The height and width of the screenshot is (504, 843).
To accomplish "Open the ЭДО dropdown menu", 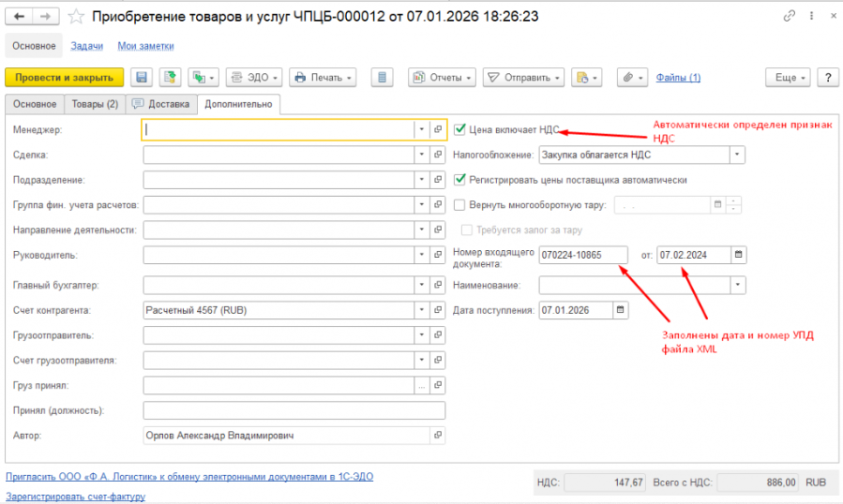I will 254,78.
